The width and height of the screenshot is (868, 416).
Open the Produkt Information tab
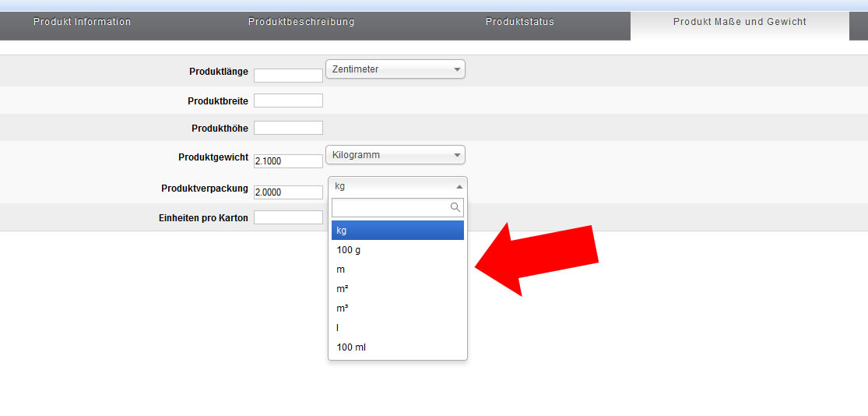(x=82, y=22)
